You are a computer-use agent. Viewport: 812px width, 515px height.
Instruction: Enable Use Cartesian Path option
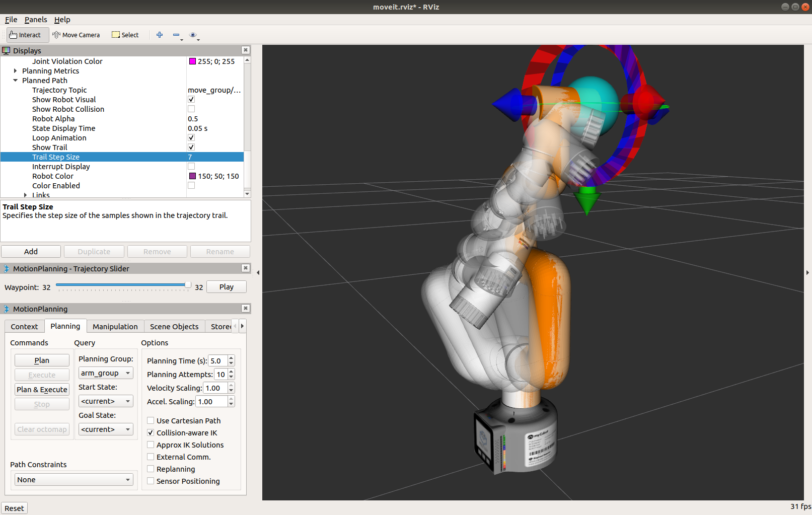tap(151, 420)
